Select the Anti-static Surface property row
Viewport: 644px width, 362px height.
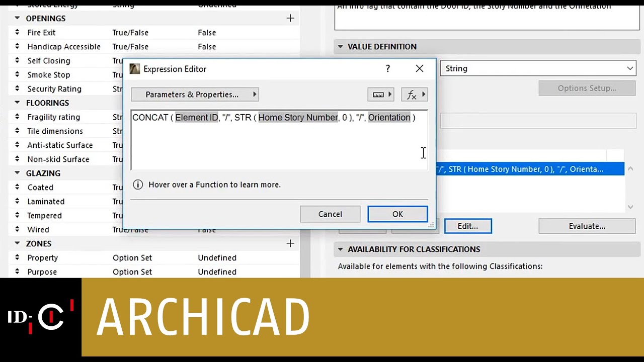66,145
